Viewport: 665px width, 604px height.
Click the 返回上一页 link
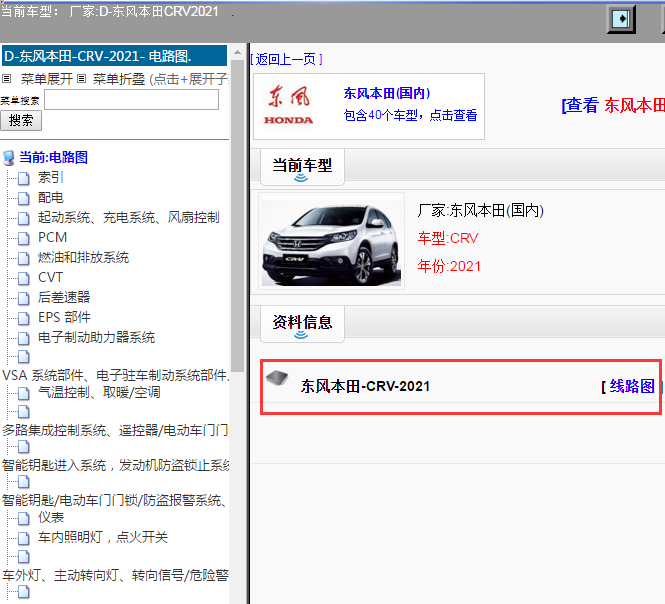286,59
